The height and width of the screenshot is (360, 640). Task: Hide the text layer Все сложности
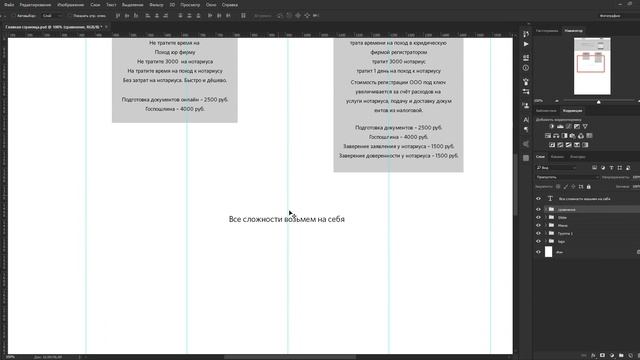click(x=538, y=199)
